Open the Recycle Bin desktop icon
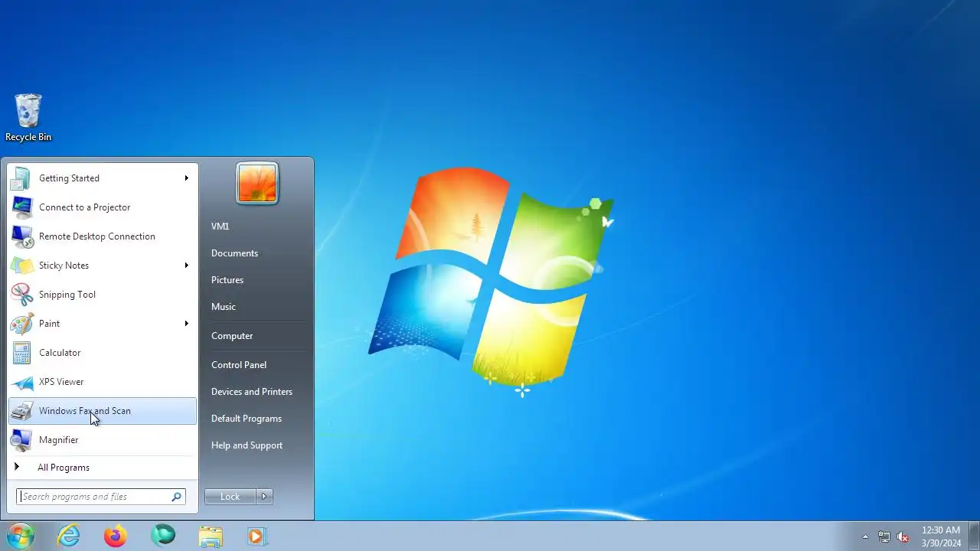980x551 pixels. coord(28,117)
